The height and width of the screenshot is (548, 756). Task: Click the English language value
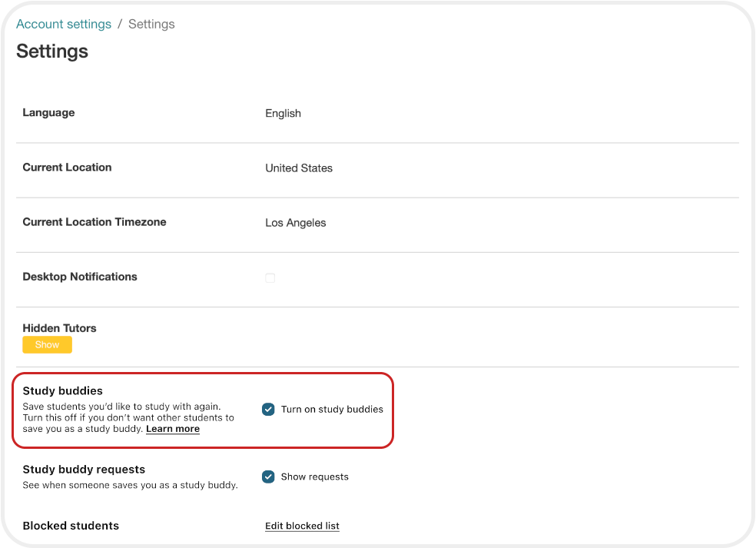click(x=283, y=113)
